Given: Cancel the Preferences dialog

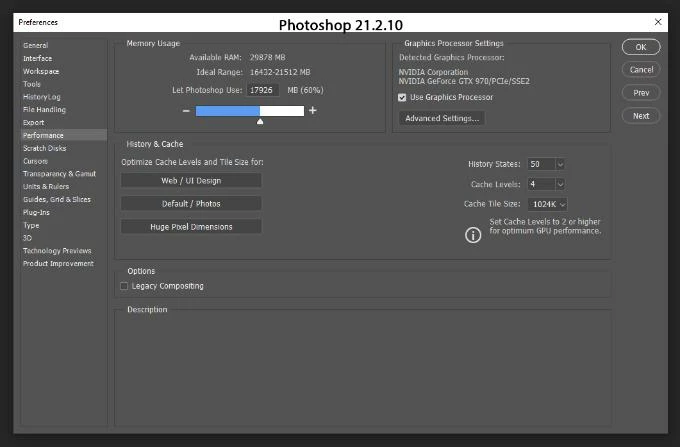Looking at the screenshot, I should click(641, 70).
